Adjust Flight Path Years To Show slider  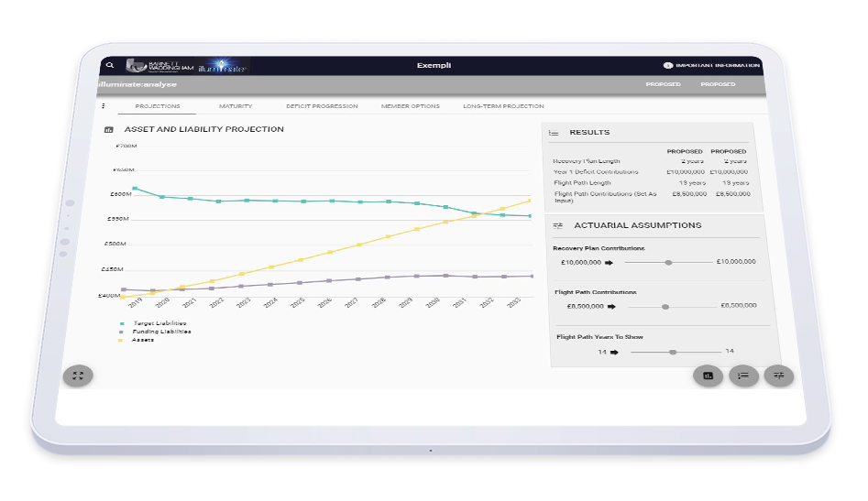[x=673, y=353]
